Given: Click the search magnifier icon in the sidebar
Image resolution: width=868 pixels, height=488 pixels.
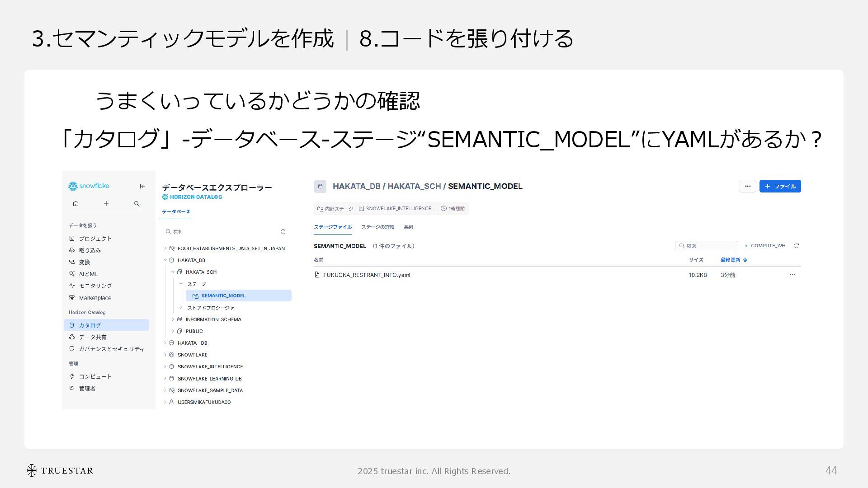Looking at the screenshot, I should (137, 204).
